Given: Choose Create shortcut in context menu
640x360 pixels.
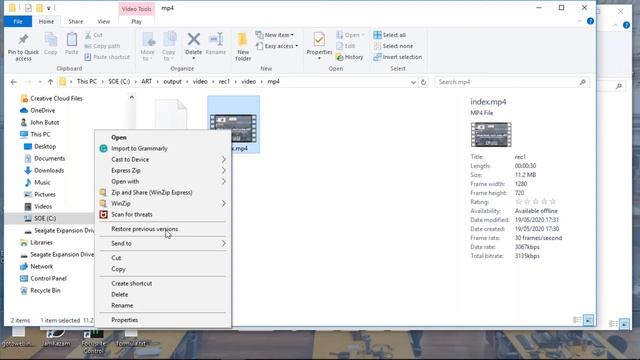Looking at the screenshot, I should [131, 283].
